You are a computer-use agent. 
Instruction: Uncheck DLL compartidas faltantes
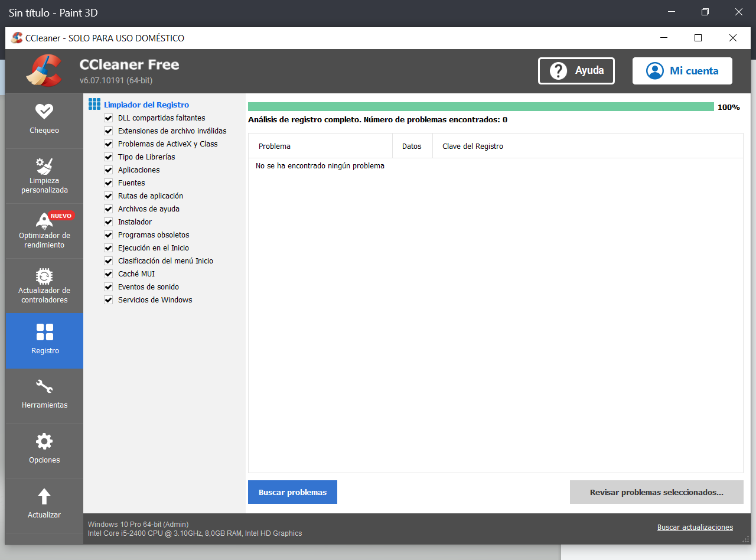pyautogui.click(x=108, y=118)
